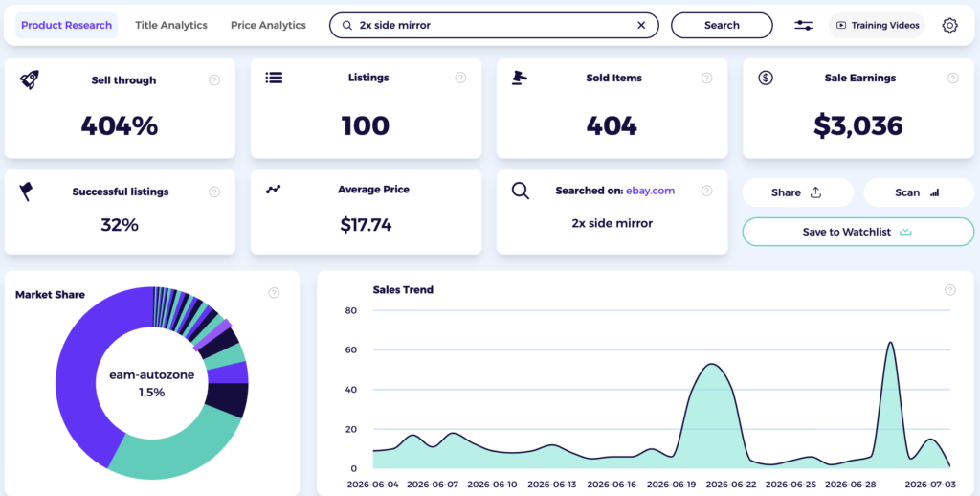Click the 2026-07-03 date axis label
The image size is (980, 496).
[x=929, y=485]
